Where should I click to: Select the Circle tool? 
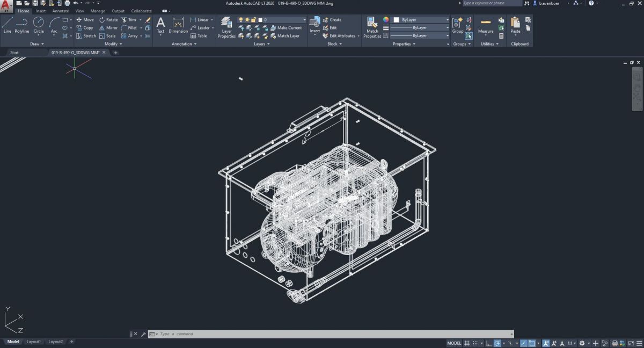click(39, 25)
